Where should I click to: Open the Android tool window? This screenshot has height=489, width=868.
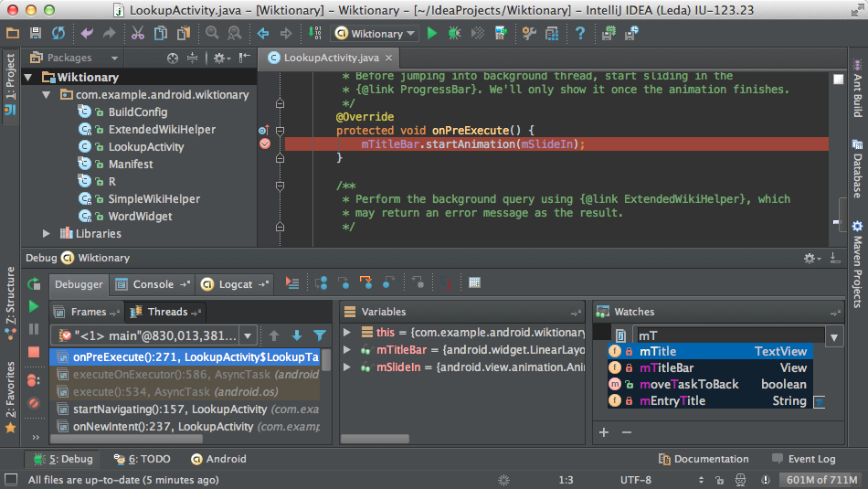tap(218, 459)
